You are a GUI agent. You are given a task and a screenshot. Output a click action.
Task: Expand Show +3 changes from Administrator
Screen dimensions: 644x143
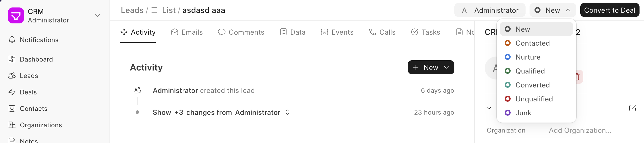tap(221, 112)
